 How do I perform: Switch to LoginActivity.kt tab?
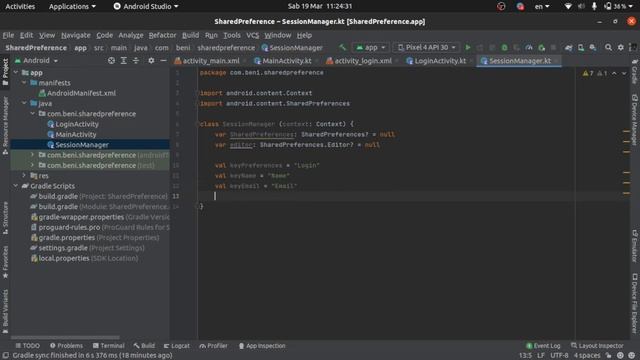(x=436, y=61)
